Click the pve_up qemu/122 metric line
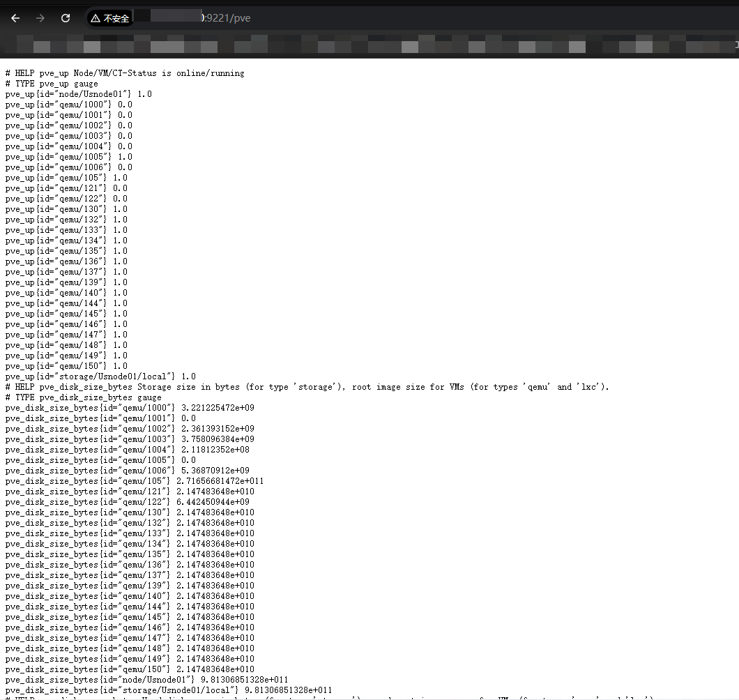Image resolution: width=739 pixels, height=700 pixels. coord(66,199)
